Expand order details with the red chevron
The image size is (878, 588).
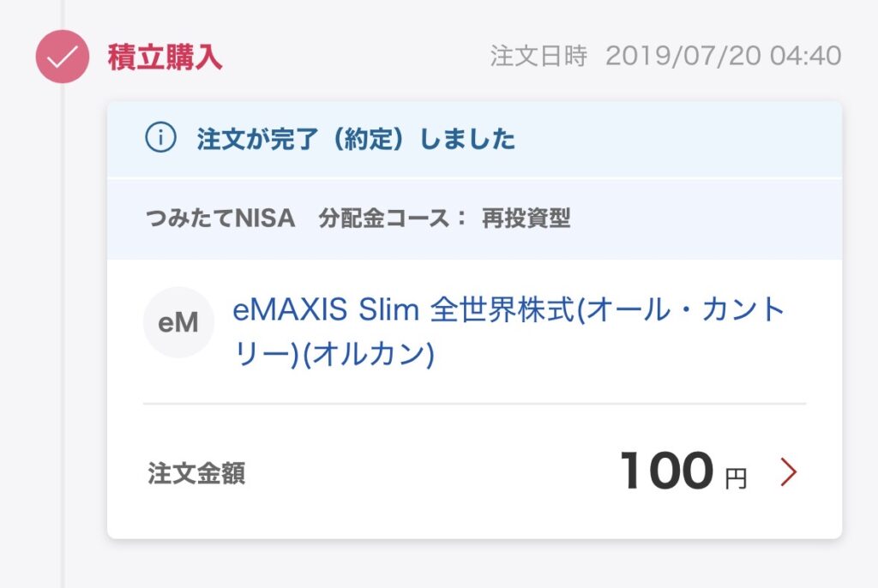(x=788, y=471)
